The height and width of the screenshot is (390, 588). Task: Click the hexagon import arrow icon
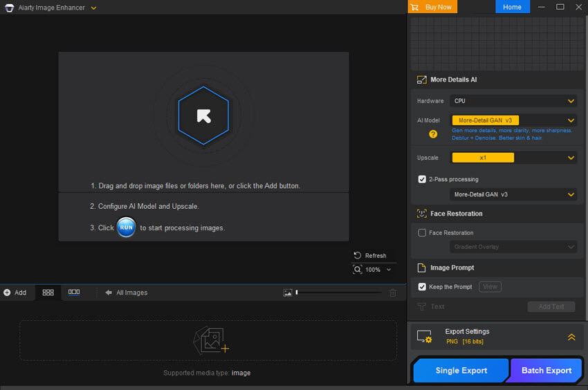[203, 115]
